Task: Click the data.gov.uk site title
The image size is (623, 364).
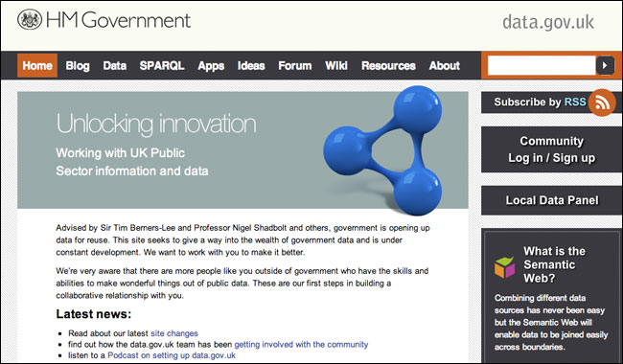Action: pyautogui.click(x=548, y=21)
